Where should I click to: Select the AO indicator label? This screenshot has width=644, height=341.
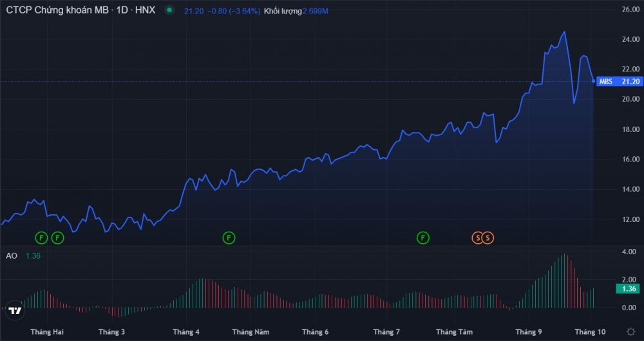(x=12, y=255)
